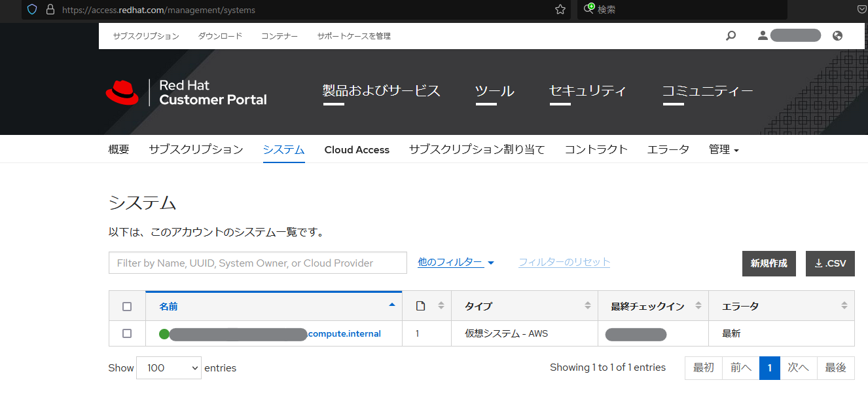
Task: Click the フィルターのリセット link
Action: tap(564, 262)
